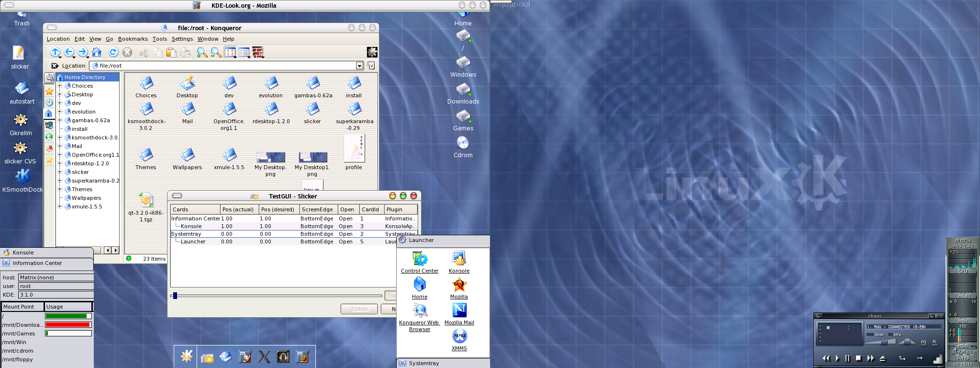
Task: Play the track in XMMS
Action: pyautogui.click(x=837, y=358)
